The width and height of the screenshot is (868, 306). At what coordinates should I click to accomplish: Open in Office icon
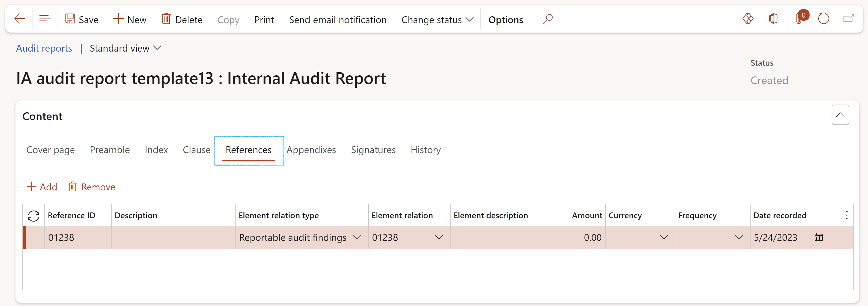[x=773, y=18]
